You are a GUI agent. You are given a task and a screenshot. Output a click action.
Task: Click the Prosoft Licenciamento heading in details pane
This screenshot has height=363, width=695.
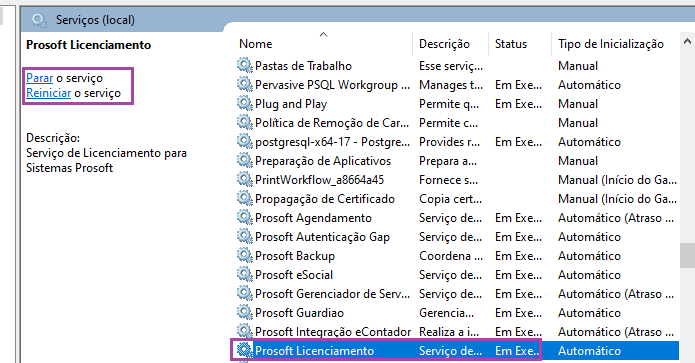(x=88, y=45)
